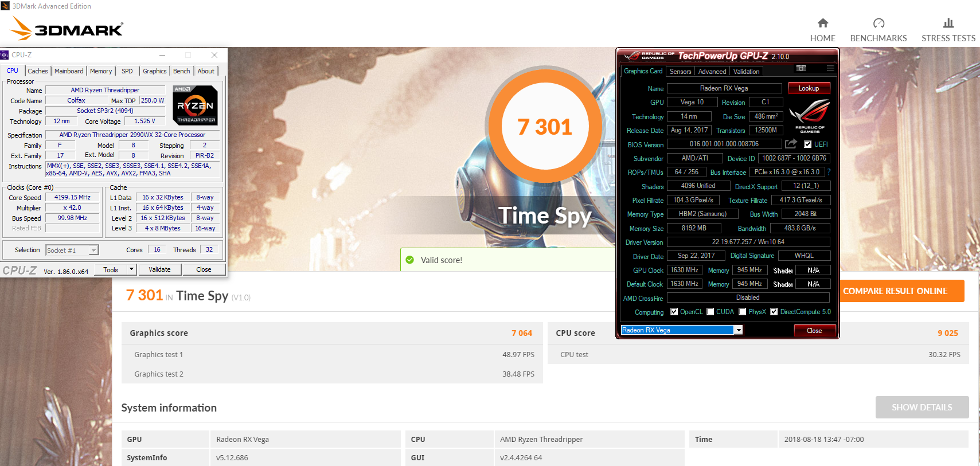The height and width of the screenshot is (466, 980).
Task: Click the 3DMark Home icon
Action: pos(823,23)
